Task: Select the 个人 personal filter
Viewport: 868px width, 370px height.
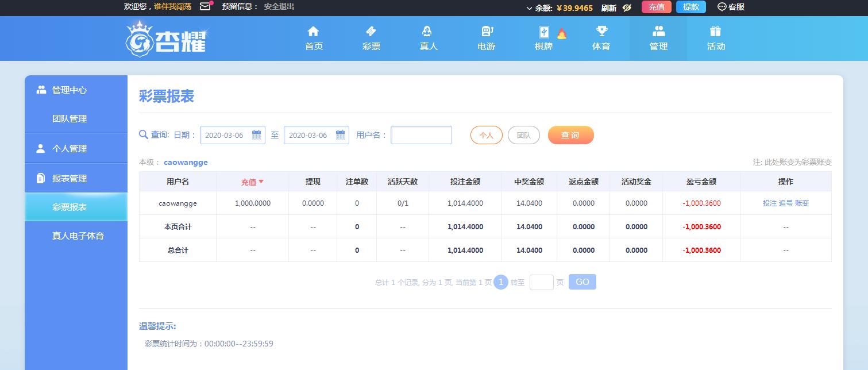Action: click(x=487, y=135)
